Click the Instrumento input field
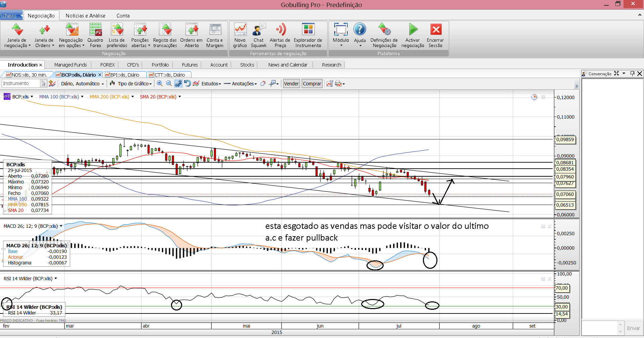This screenshot has width=644, height=338. pyautogui.click(x=21, y=83)
